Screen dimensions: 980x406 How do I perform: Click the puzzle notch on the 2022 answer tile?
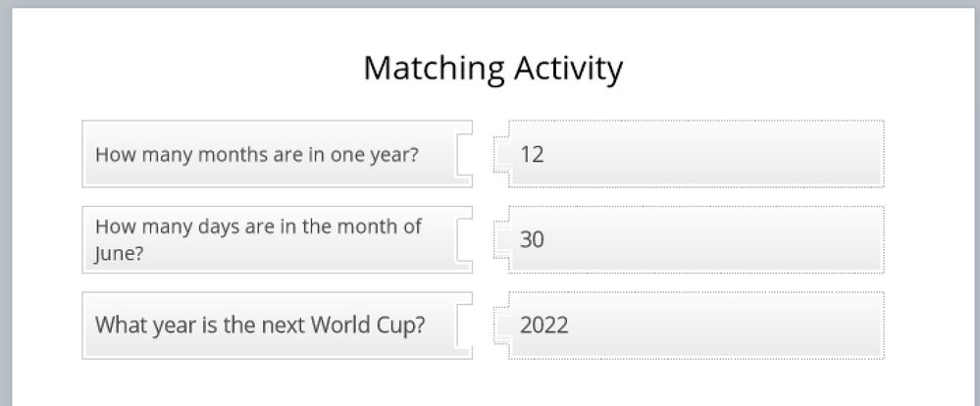click(x=501, y=325)
